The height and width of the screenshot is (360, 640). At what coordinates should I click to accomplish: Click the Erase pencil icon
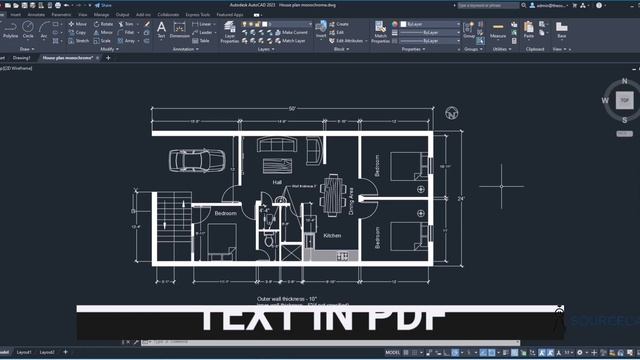[x=147, y=24]
